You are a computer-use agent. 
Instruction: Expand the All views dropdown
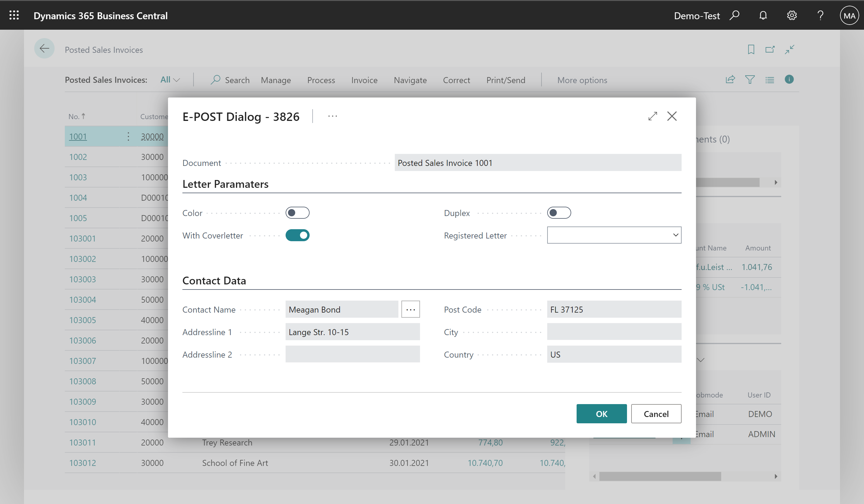pos(170,80)
